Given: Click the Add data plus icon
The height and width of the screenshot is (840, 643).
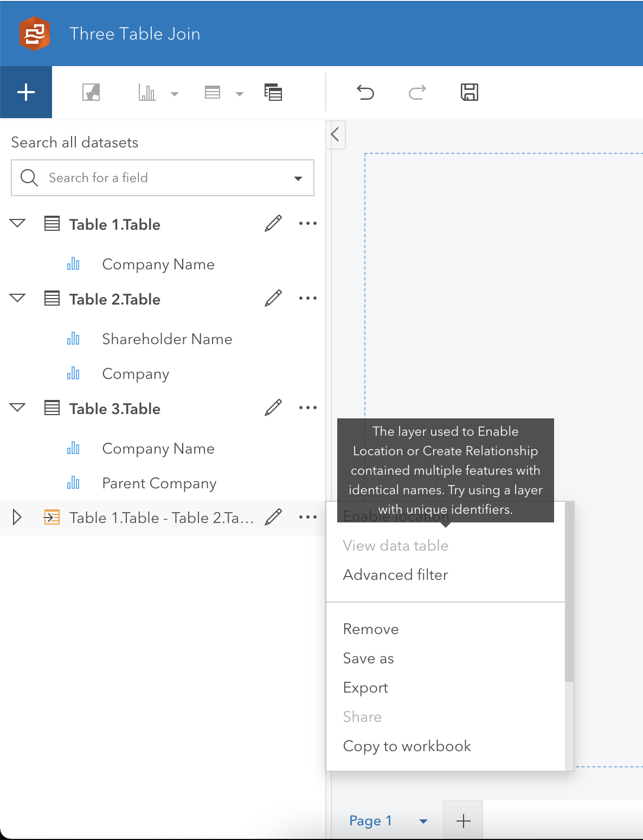Looking at the screenshot, I should (25, 92).
